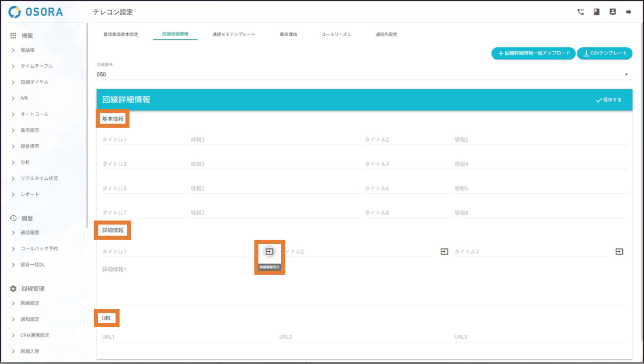Click the detail display icon beside タイトル3
The width and height of the screenshot is (644, 364).
[x=619, y=251]
